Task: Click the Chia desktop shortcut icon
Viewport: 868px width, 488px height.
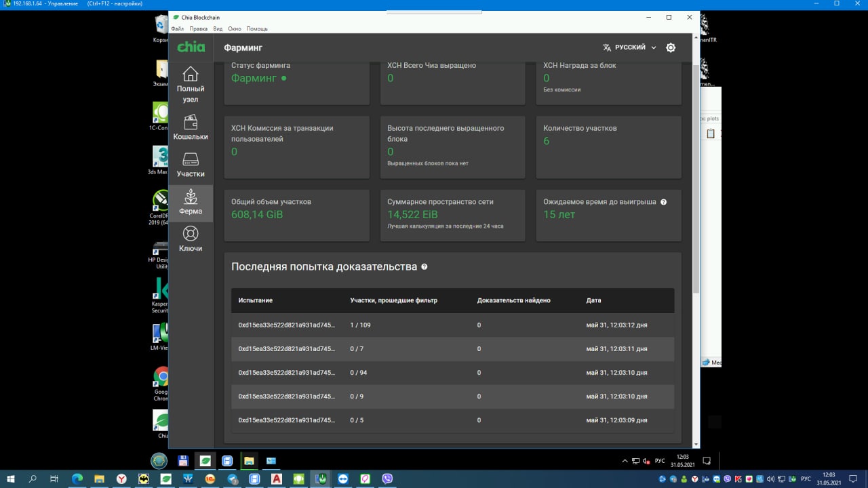Action: coord(161,423)
